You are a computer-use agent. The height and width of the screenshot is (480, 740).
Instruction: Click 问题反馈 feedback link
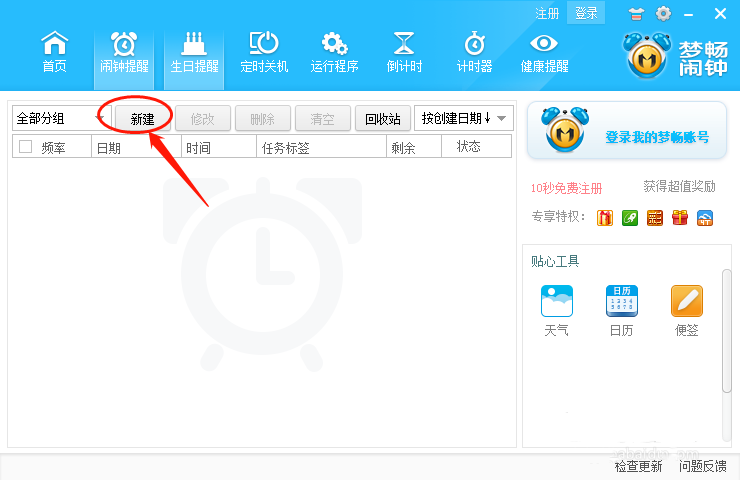[x=702, y=466]
